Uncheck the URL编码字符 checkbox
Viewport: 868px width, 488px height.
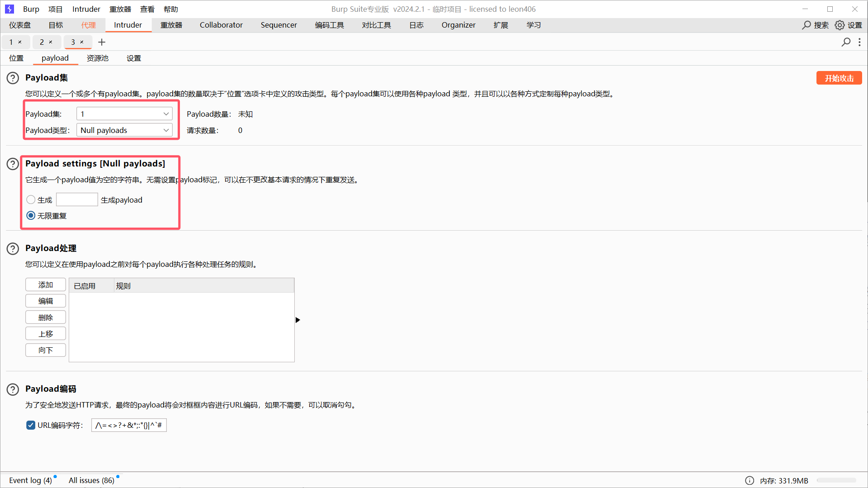(31, 425)
